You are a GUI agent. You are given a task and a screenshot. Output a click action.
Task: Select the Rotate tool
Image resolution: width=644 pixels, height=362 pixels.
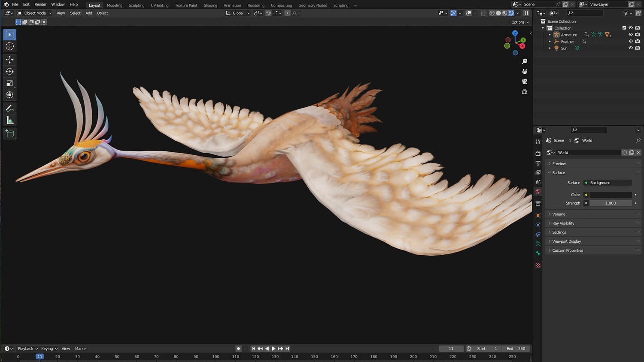[x=9, y=72]
